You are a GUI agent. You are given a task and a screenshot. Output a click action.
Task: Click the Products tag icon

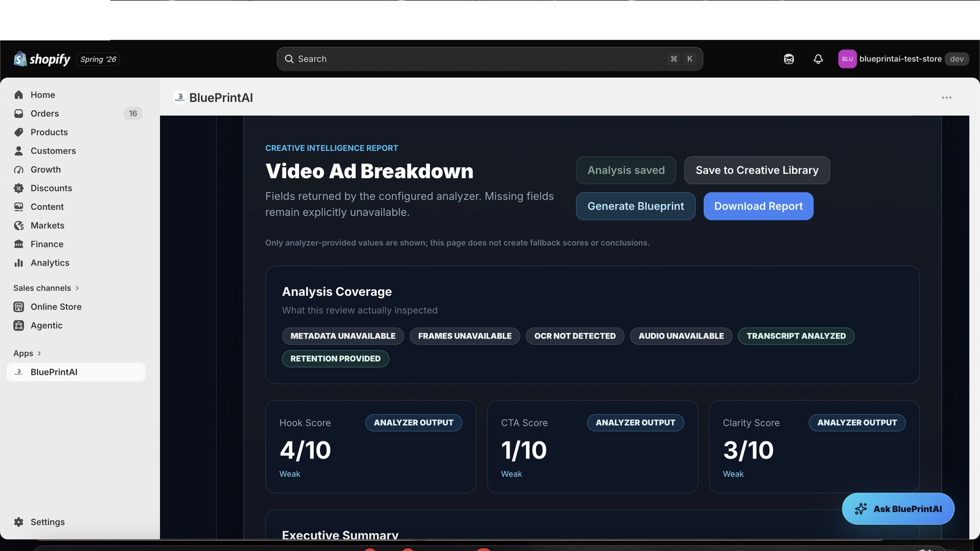18,132
